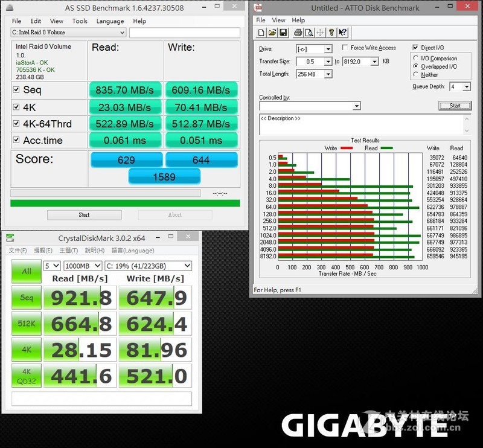Viewport: 483px width, 448px height.
Task: Uncheck the 4K test in AS SSD
Action: point(16,107)
